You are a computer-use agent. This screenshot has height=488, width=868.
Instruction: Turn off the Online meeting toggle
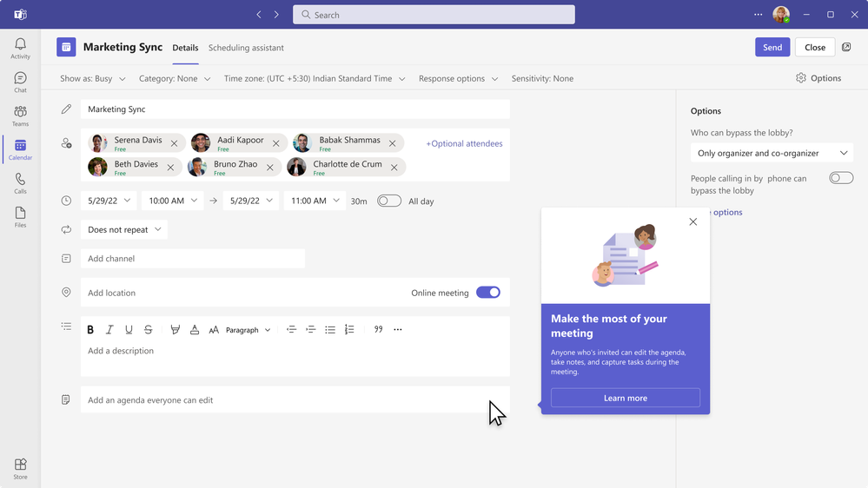coord(488,292)
